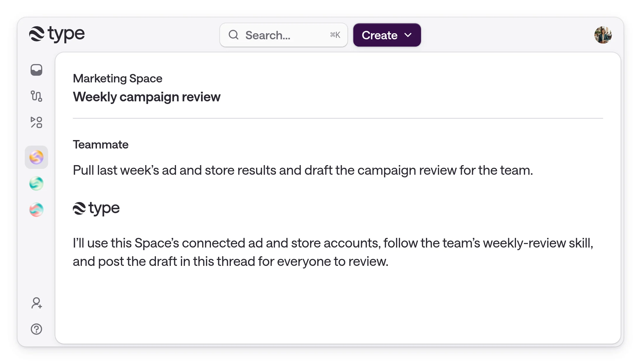Select the green-teal Space orb
641x364 pixels.
tap(36, 183)
